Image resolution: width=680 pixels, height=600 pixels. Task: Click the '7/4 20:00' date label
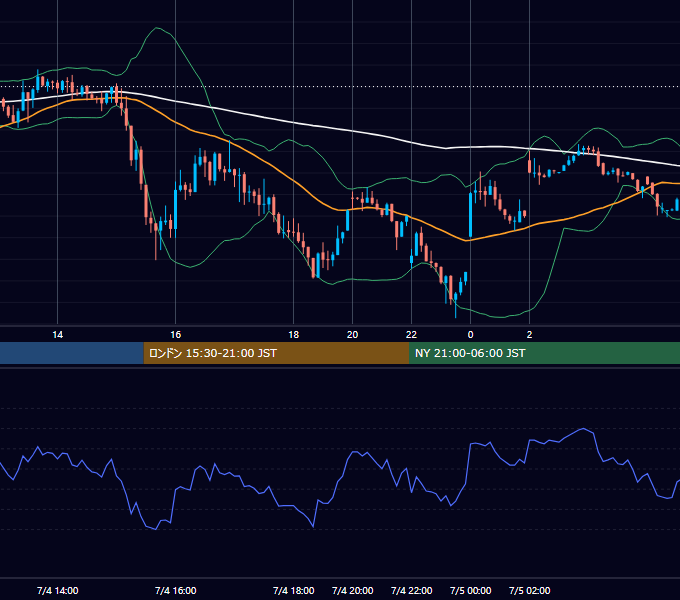pos(353,590)
